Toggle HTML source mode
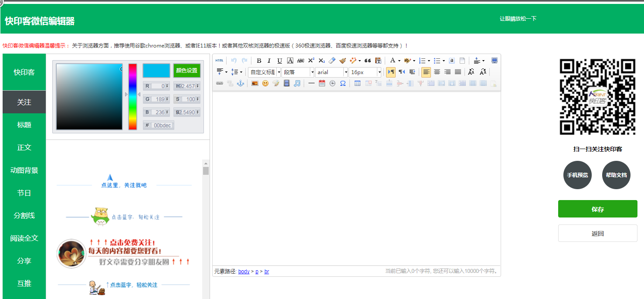This screenshot has height=299, width=644. click(219, 61)
